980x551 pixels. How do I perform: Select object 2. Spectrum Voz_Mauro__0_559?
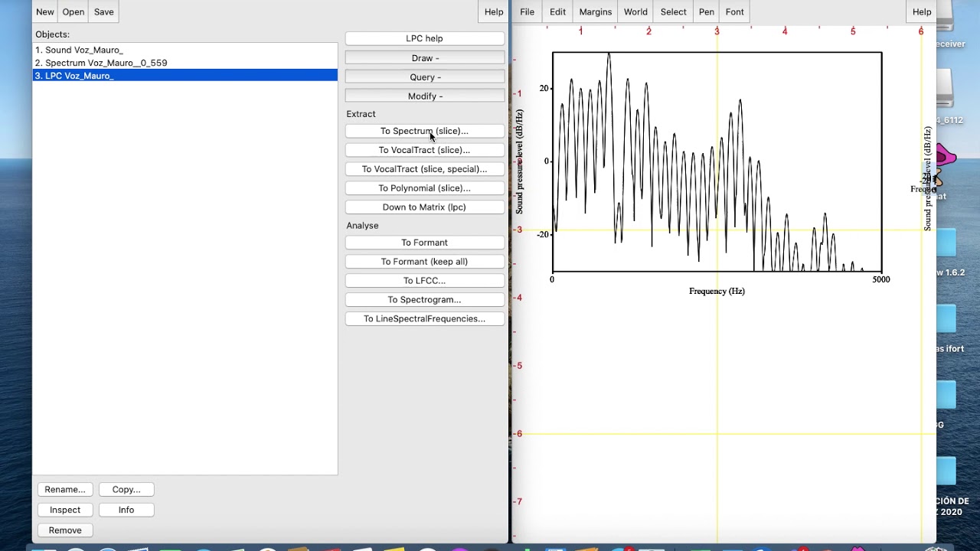click(x=185, y=63)
